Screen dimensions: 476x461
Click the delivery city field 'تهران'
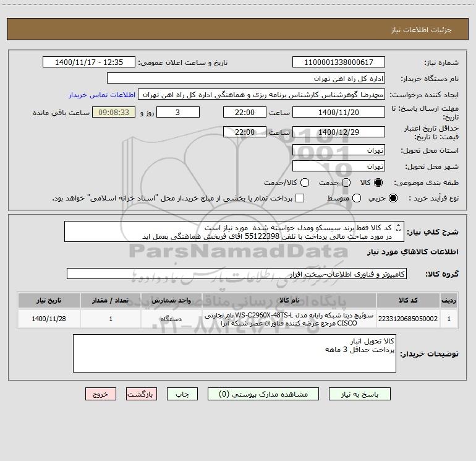point(339,166)
